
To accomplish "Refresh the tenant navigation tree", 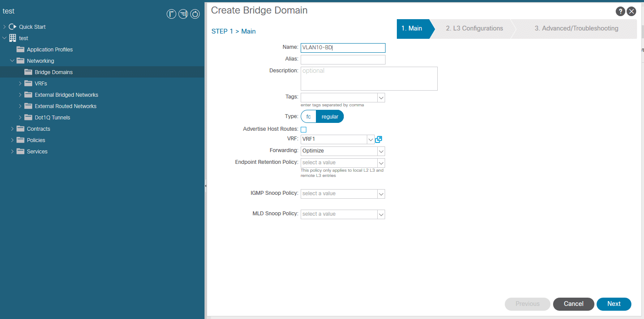I will (x=195, y=14).
